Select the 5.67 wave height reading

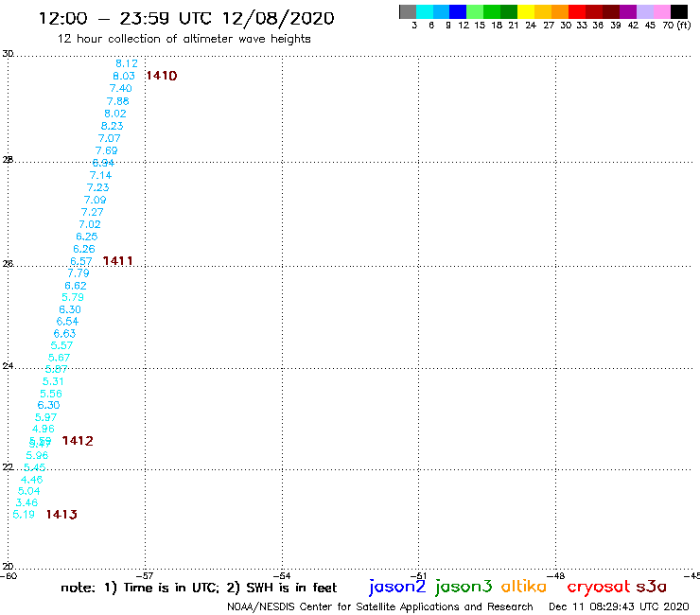point(59,358)
